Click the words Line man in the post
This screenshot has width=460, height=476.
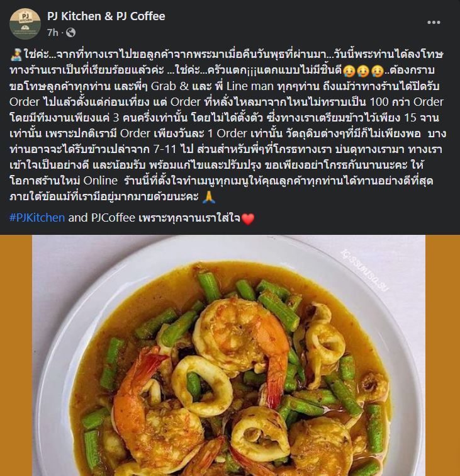point(250,86)
